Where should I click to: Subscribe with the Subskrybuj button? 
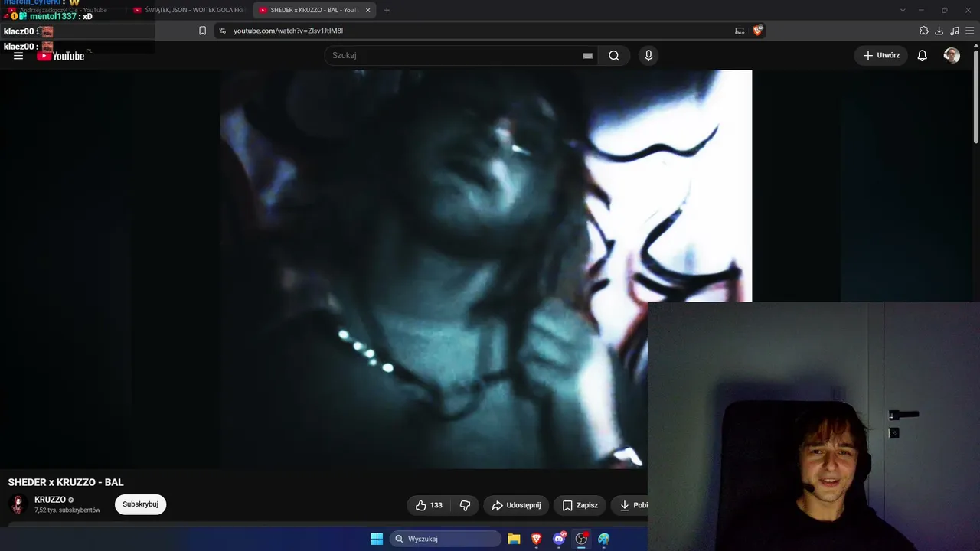(140, 504)
